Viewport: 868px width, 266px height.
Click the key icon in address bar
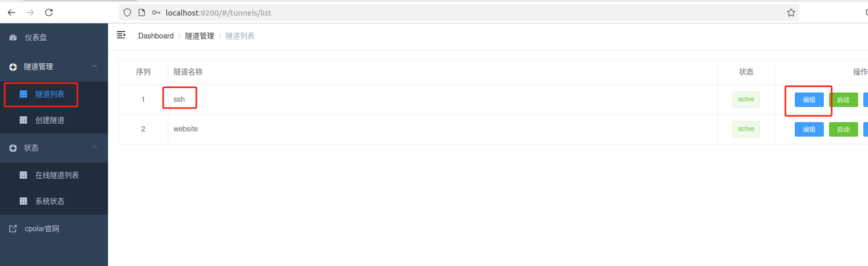coord(156,12)
